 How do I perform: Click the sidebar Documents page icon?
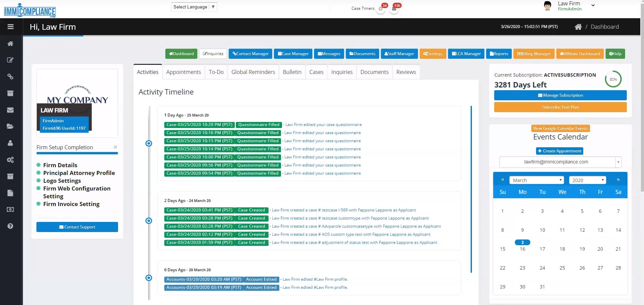10,193
